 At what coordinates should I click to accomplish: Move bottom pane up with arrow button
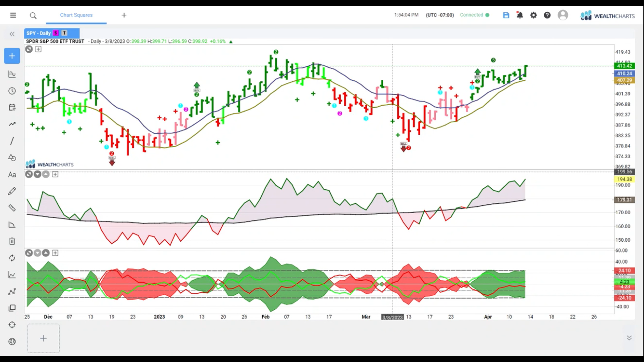coord(46,253)
